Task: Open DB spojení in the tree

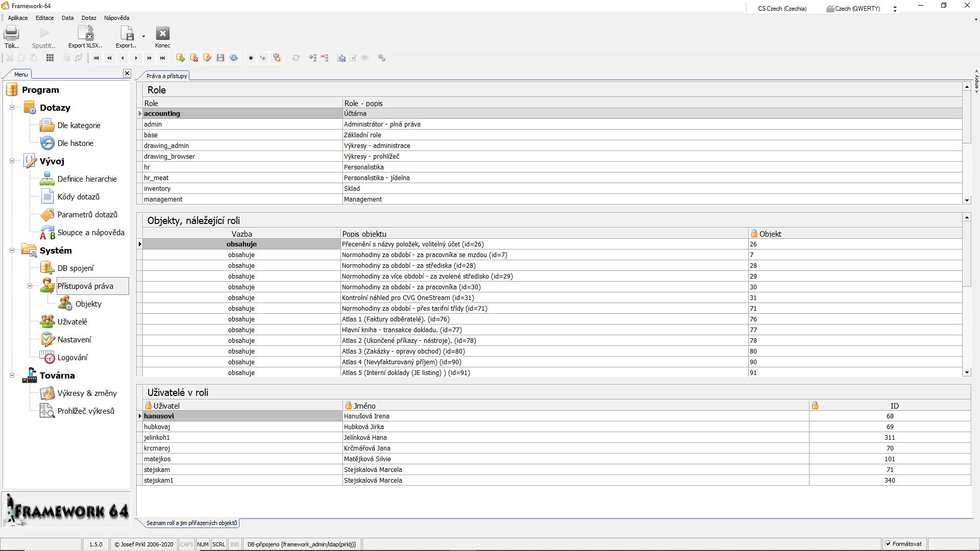Action: tap(76, 268)
